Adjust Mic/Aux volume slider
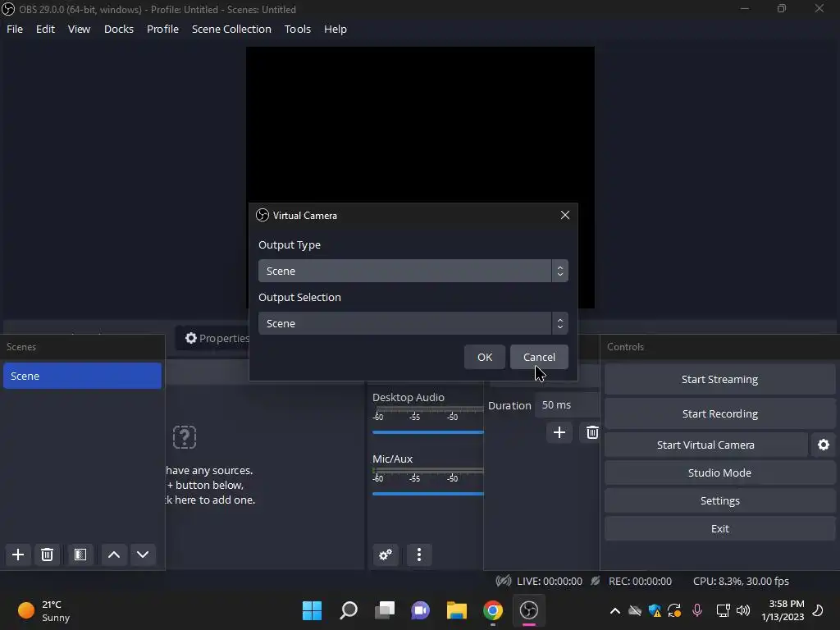This screenshot has height=630, width=840. click(x=428, y=493)
